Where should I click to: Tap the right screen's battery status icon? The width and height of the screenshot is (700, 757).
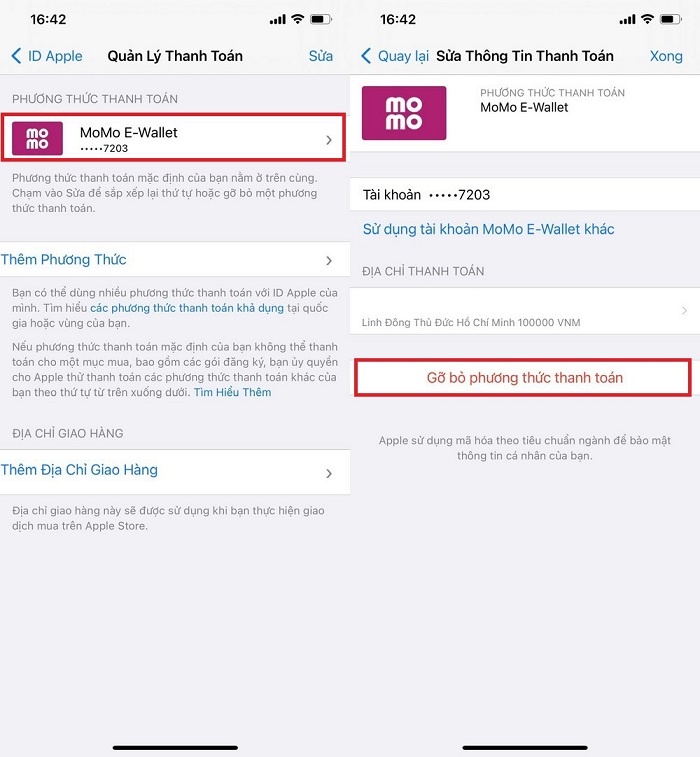pyautogui.click(x=671, y=19)
